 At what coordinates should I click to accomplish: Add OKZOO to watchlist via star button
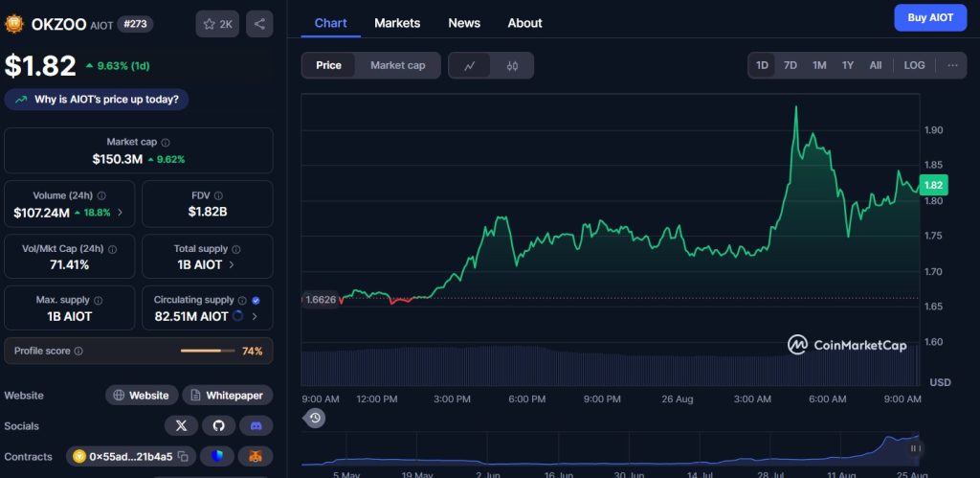point(217,24)
